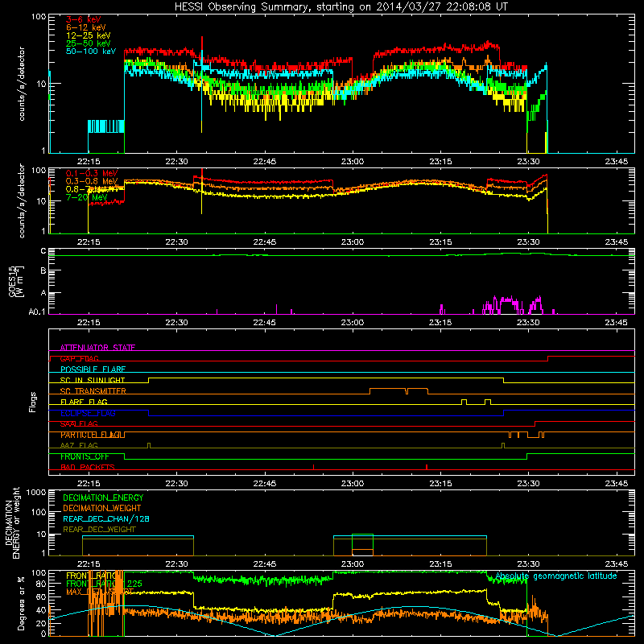Select the B flux level tick label
644x644 pixels.
(43, 271)
